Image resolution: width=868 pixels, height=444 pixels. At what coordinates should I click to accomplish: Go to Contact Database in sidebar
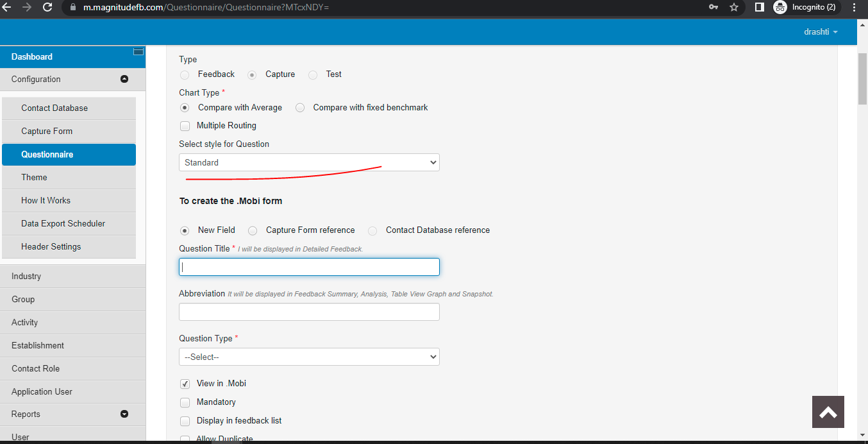click(54, 108)
